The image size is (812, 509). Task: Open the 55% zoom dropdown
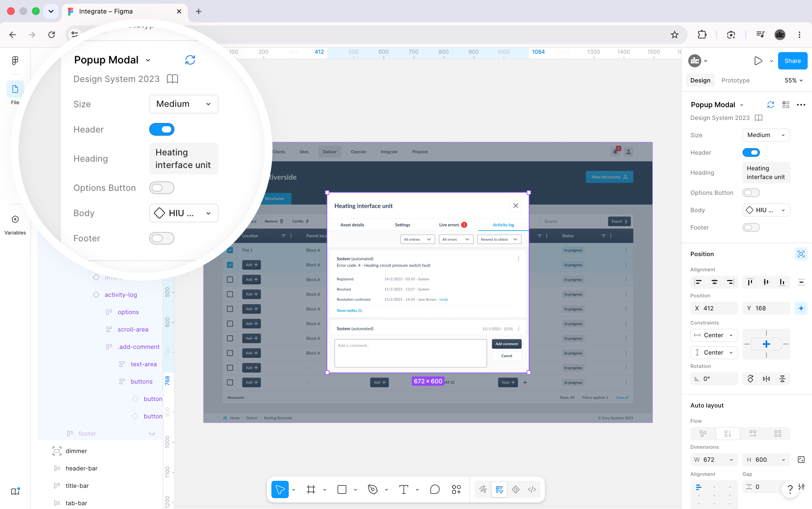[x=794, y=81]
